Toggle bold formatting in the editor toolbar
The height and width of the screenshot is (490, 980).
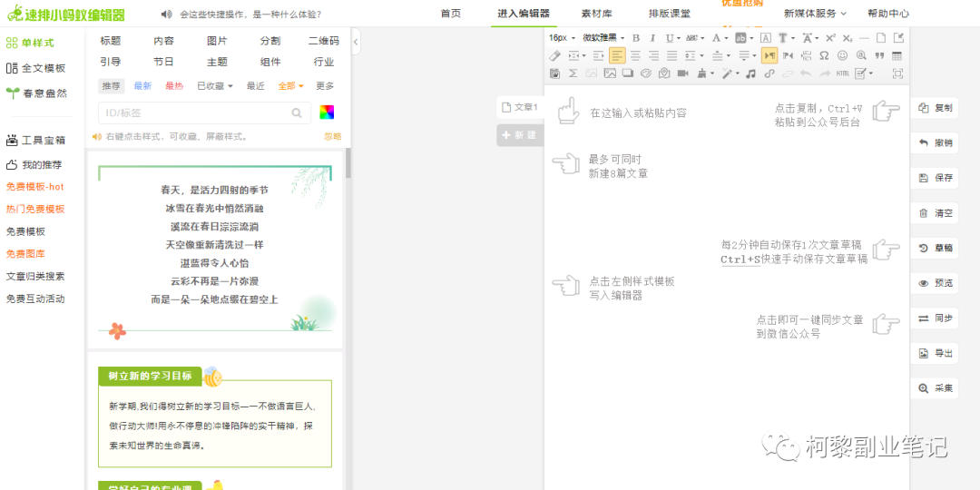click(635, 38)
